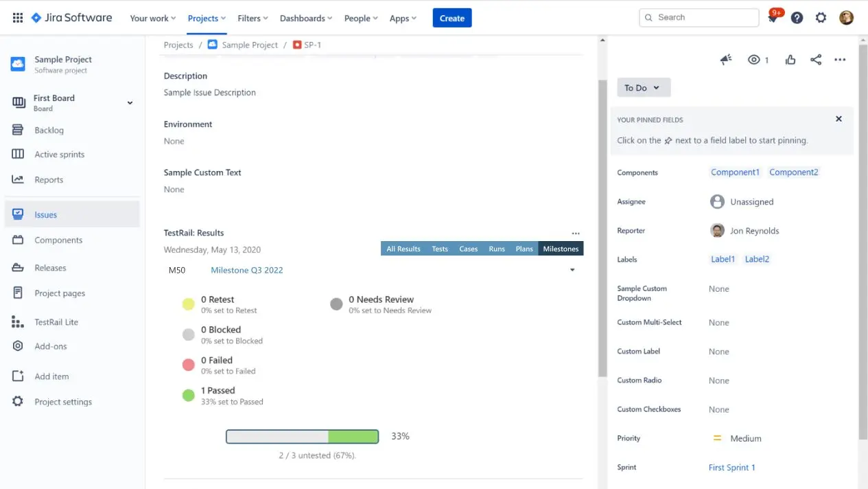The width and height of the screenshot is (868, 489).
Task: Open the Apps dropdown menu
Action: (x=403, y=19)
